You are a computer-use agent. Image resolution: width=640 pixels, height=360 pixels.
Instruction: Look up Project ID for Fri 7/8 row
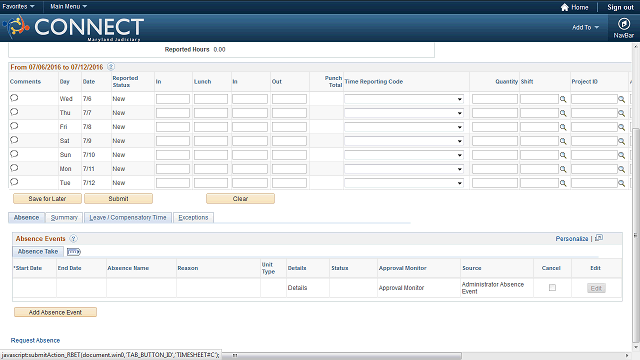tap(621, 127)
